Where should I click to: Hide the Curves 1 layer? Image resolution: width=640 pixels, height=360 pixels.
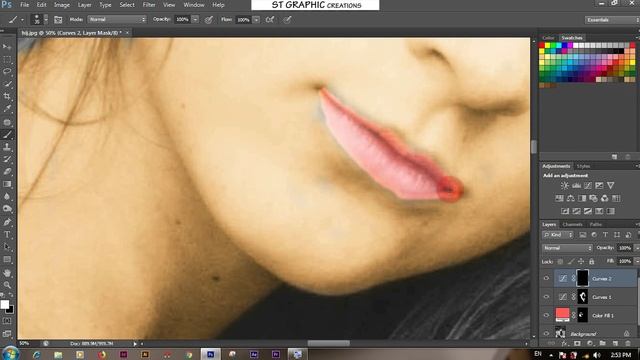pos(546,297)
